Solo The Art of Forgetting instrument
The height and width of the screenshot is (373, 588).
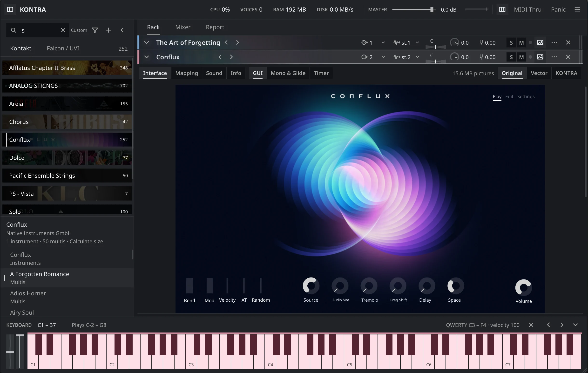(511, 42)
